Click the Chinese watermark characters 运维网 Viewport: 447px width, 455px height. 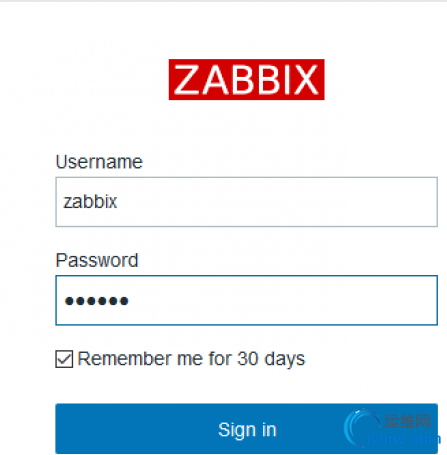point(407,421)
